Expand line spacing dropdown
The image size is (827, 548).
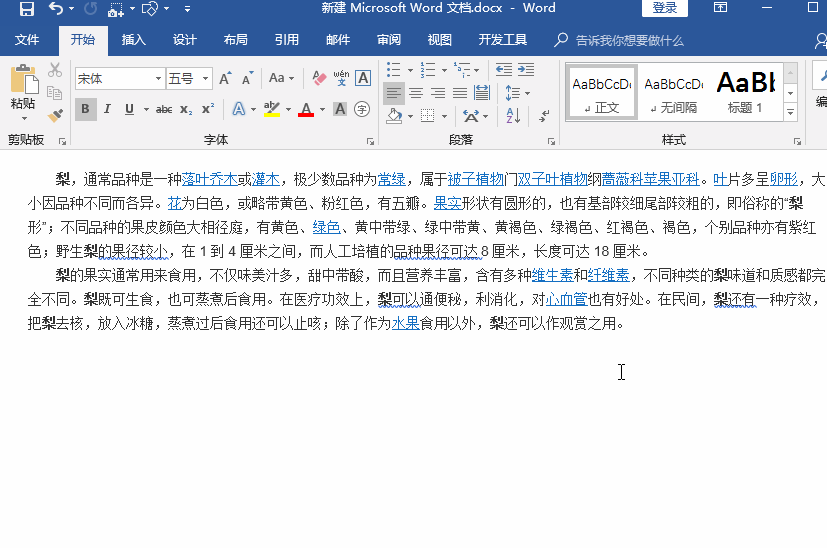tap(527, 93)
